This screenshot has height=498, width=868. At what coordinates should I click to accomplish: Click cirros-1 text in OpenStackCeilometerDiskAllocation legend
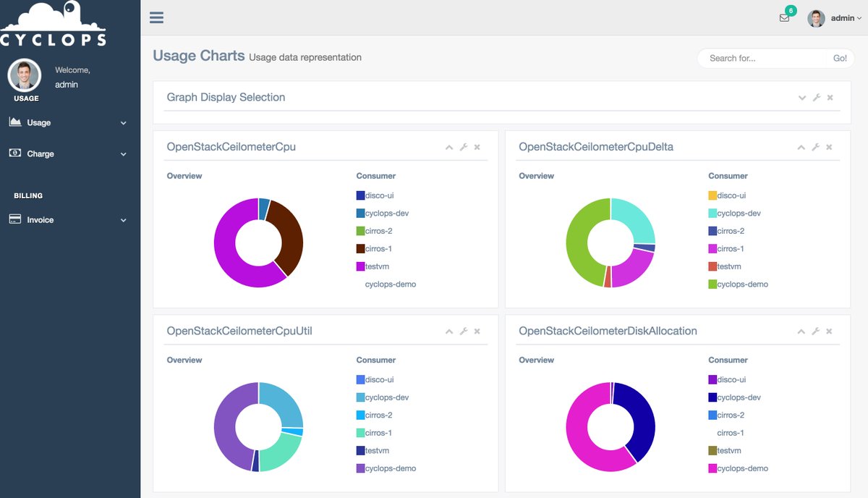731,433
